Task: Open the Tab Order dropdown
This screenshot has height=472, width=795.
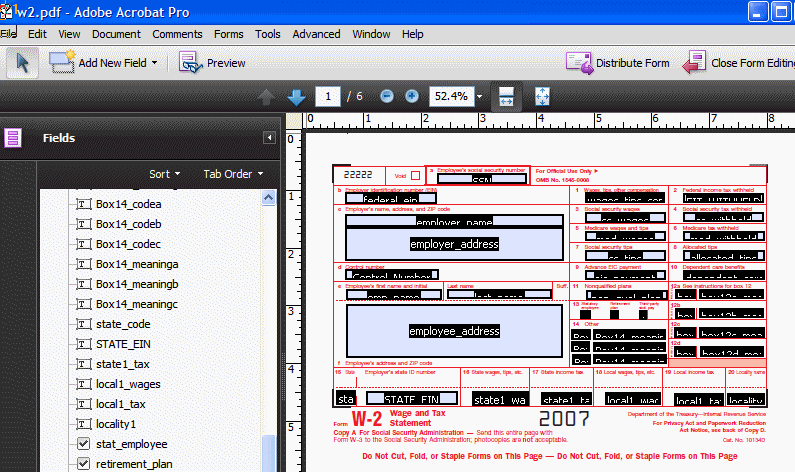Action: coord(233,174)
